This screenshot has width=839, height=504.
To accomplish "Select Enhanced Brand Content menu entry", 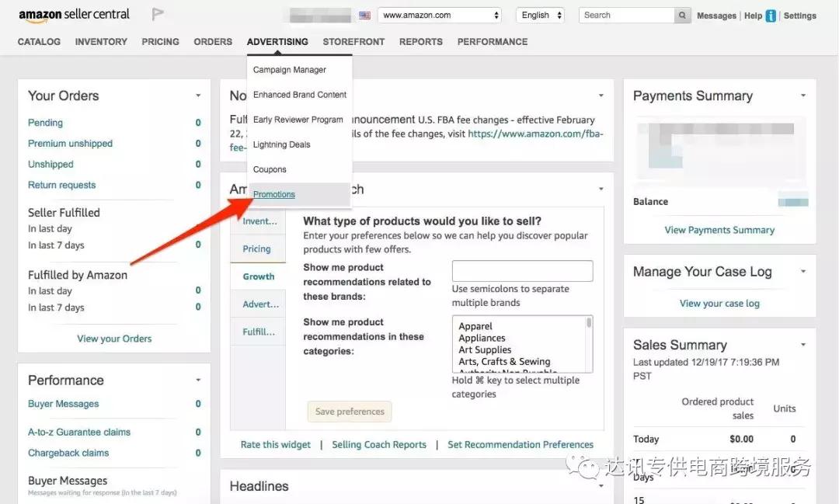I will (x=299, y=95).
